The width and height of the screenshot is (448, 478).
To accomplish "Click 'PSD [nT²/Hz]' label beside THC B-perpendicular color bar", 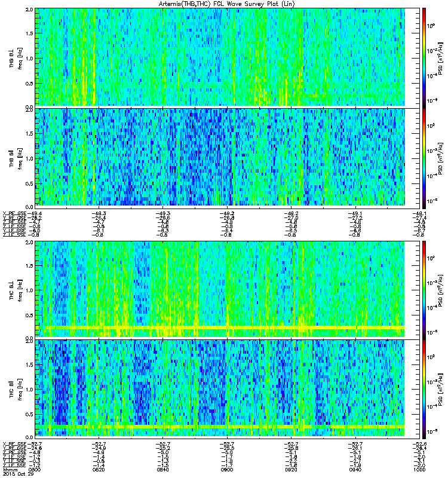I will pyautogui.click(x=441, y=290).
